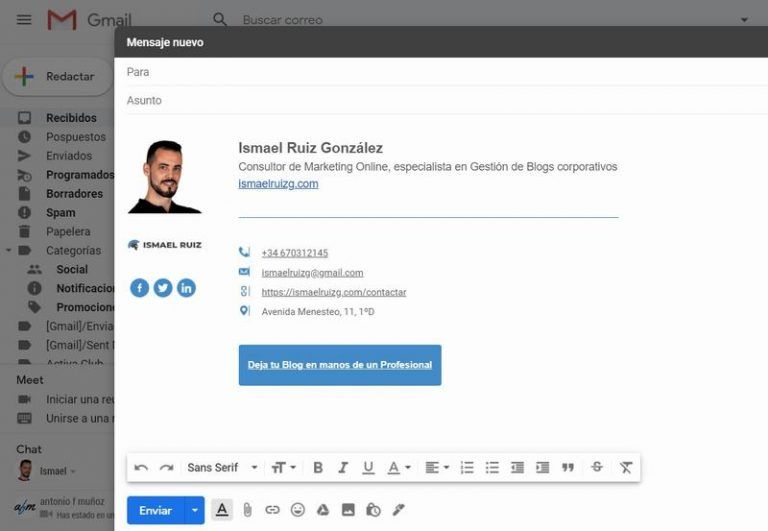This screenshot has width=768, height=531.
Task: Open the send options arrow beside Enviar
Action: click(x=195, y=510)
